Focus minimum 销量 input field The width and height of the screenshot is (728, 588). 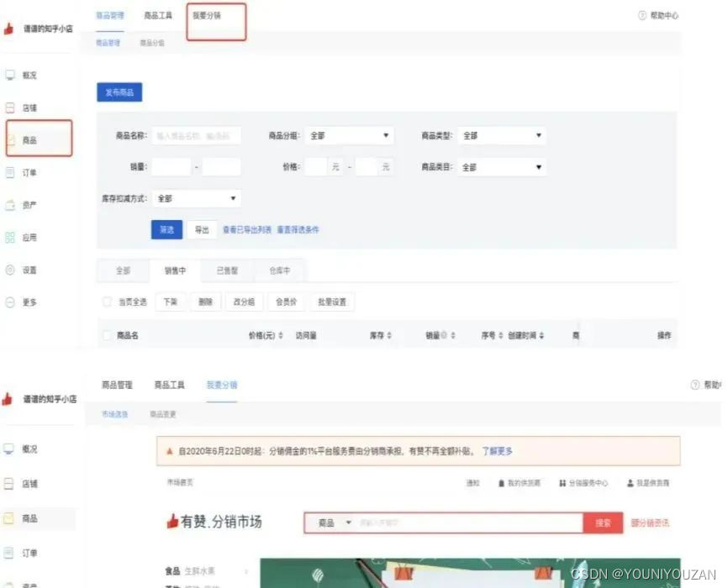[171, 167]
